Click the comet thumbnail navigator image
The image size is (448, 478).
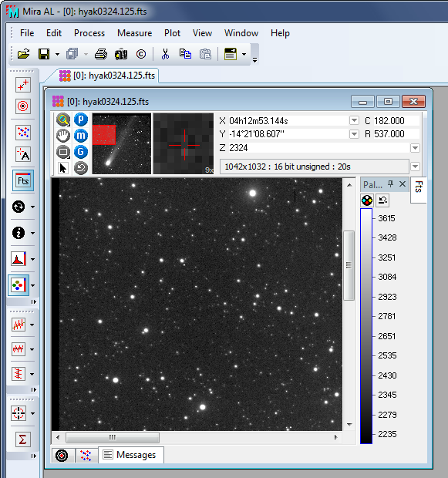(x=122, y=143)
